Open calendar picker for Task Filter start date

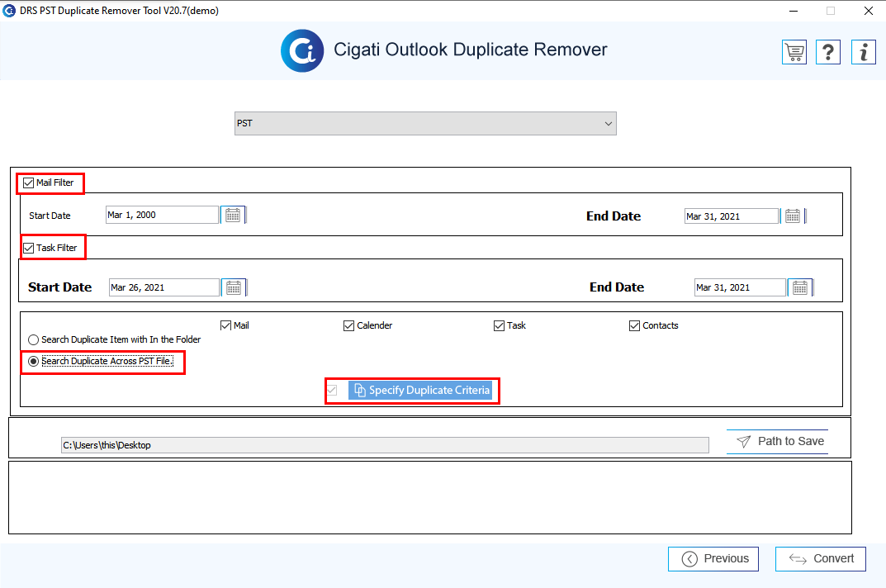click(234, 287)
